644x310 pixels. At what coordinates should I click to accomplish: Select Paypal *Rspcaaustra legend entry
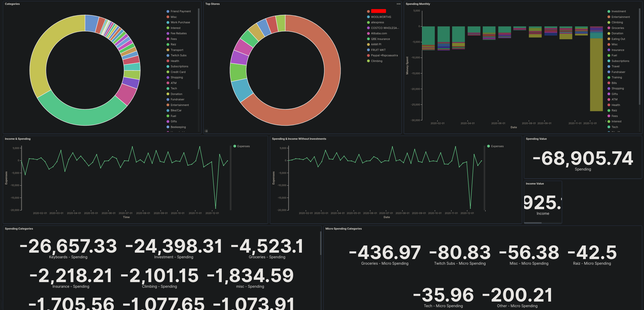point(384,56)
